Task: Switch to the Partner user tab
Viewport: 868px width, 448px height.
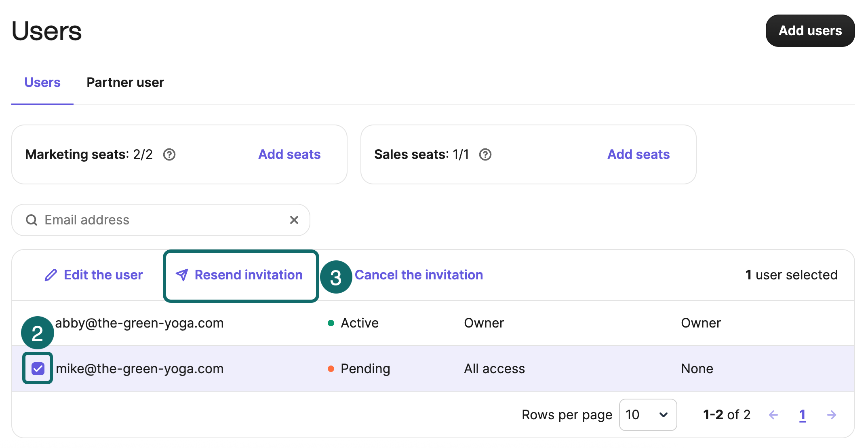Action: click(x=125, y=82)
